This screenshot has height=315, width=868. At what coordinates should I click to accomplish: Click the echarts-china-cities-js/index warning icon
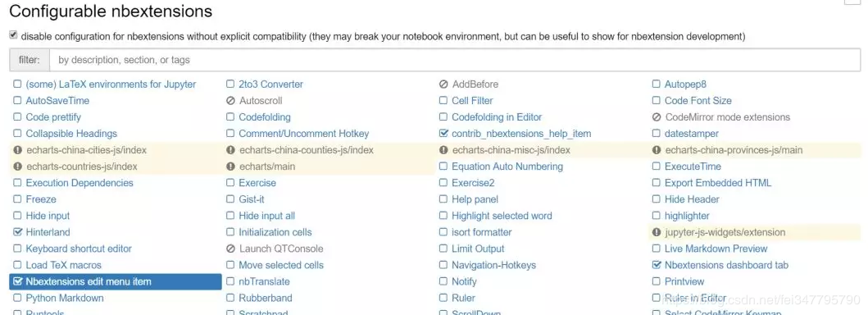coord(17,150)
